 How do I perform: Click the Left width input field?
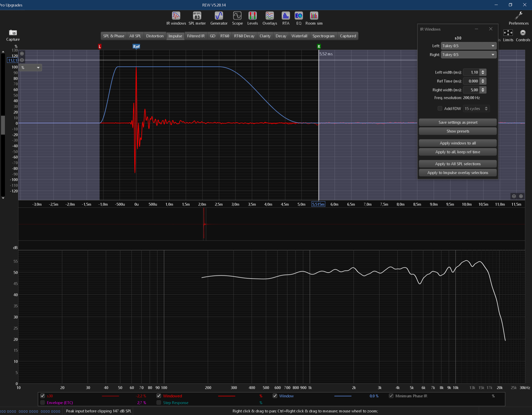point(471,72)
